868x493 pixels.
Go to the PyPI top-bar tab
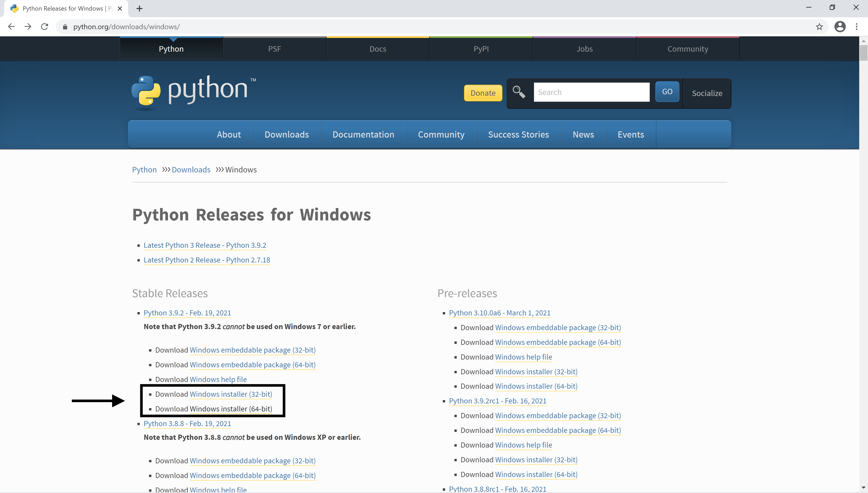coord(481,49)
